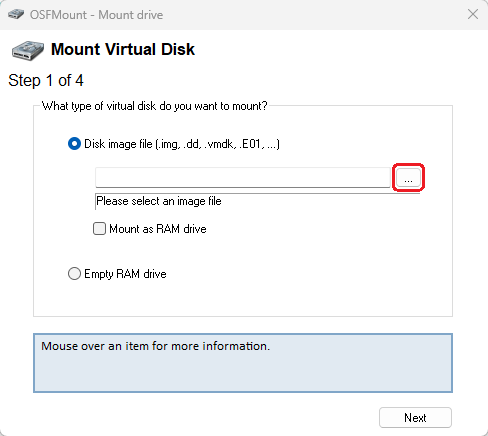
Task: Click the "Please select an image file" status box
Action: pyautogui.click(x=257, y=201)
